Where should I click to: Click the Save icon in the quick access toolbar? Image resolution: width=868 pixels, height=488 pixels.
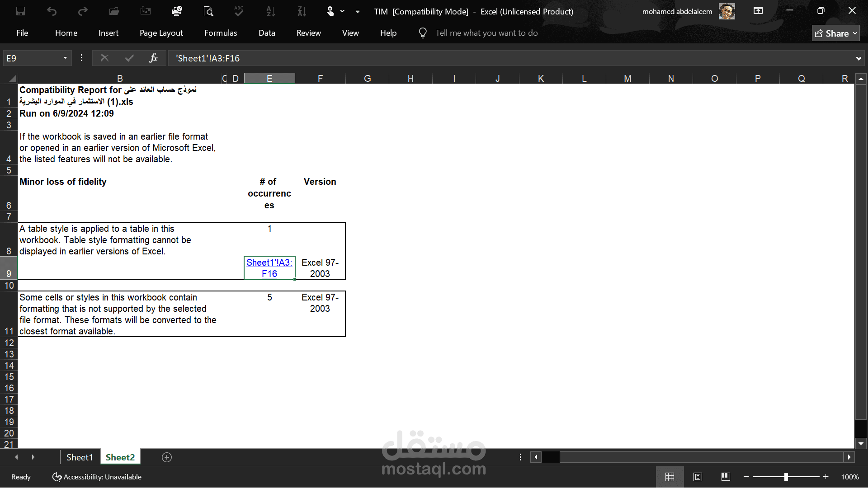[20, 11]
